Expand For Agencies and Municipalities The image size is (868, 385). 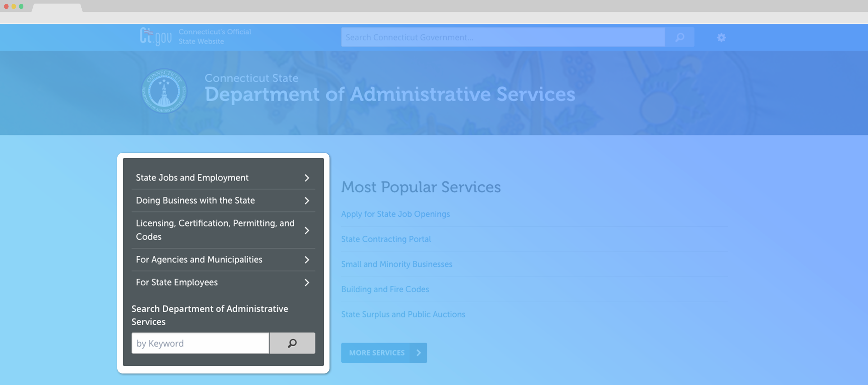(306, 259)
